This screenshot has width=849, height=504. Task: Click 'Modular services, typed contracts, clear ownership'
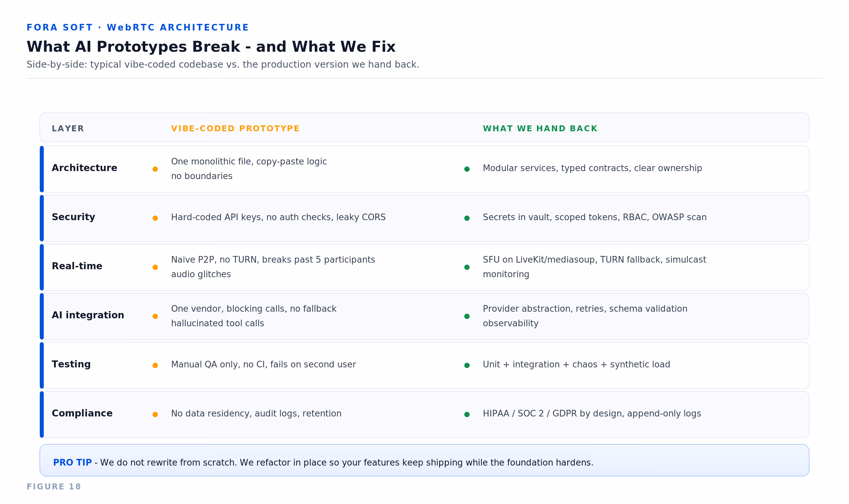pyautogui.click(x=592, y=168)
